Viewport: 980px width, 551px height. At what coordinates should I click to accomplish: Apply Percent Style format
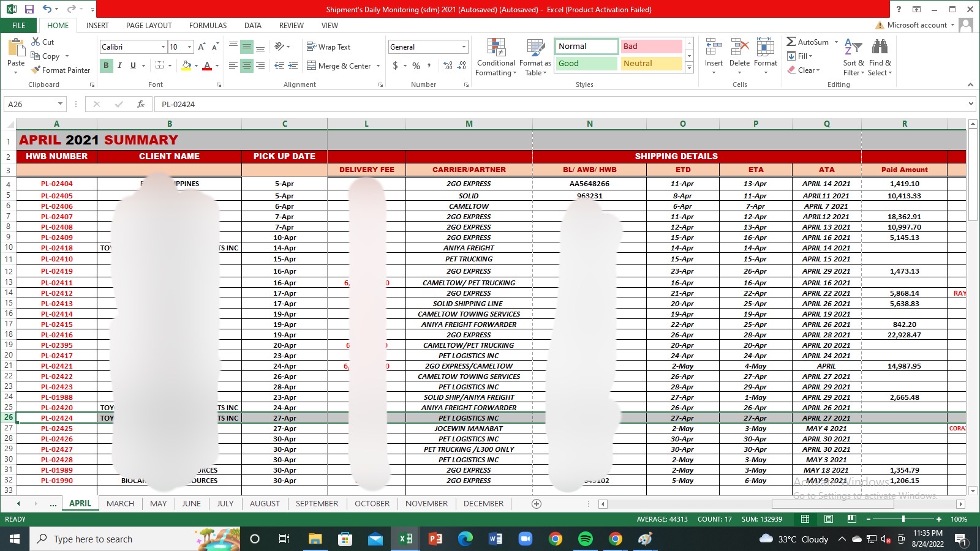416,66
